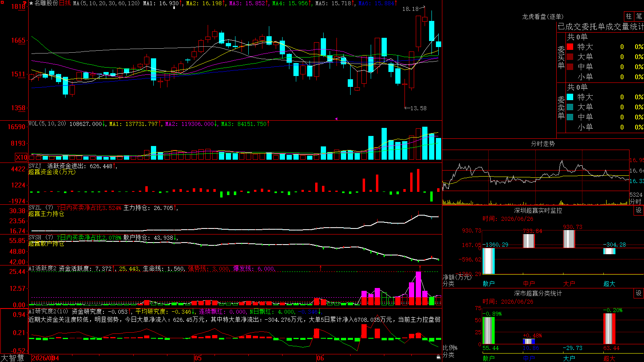Click the VOL(5,10,20) indicator label
This screenshot has width=644, height=362.
[x=47, y=124]
